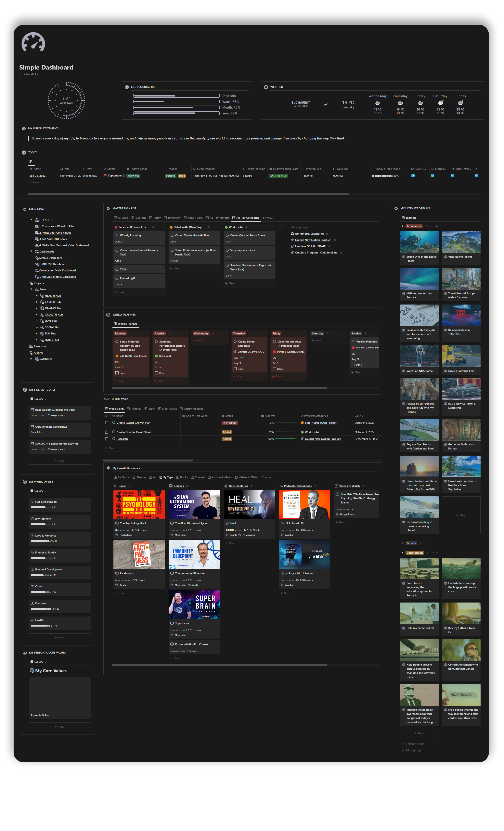Click the Master Task List header icon
The width and height of the screenshot is (504, 831).
[x=108, y=208]
